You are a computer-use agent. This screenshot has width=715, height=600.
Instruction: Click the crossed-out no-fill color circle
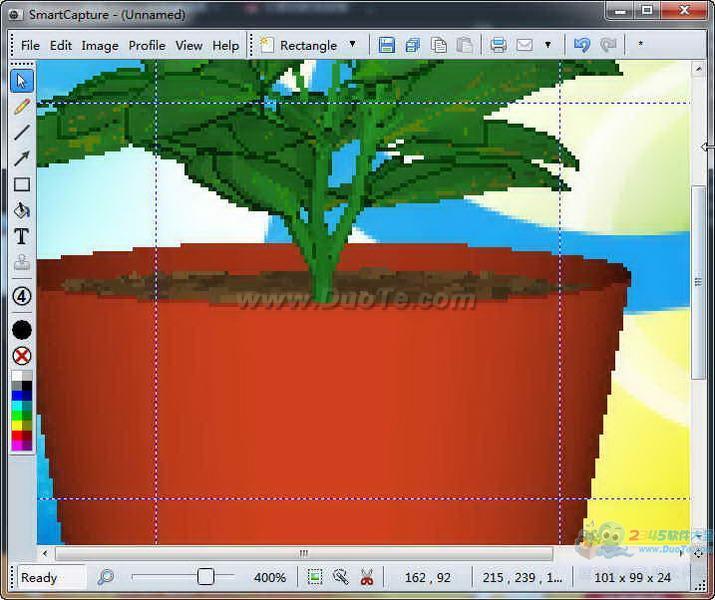(x=21, y=357)
